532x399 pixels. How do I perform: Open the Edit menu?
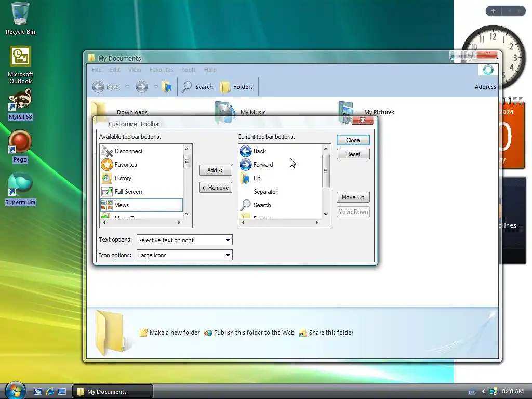coord(115,70)
